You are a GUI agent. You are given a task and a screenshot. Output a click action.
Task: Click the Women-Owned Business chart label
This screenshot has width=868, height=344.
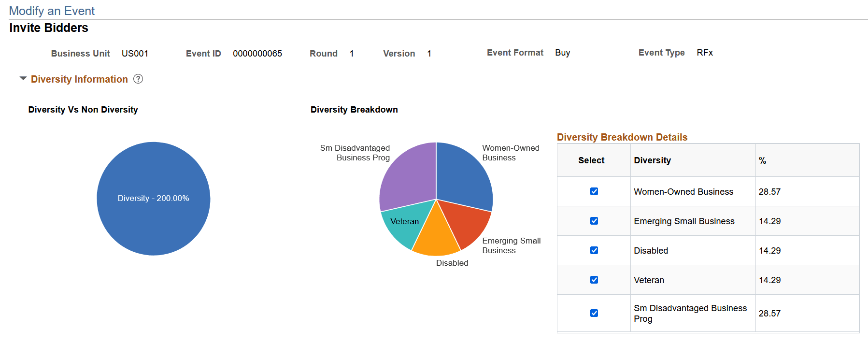[511, 153]
